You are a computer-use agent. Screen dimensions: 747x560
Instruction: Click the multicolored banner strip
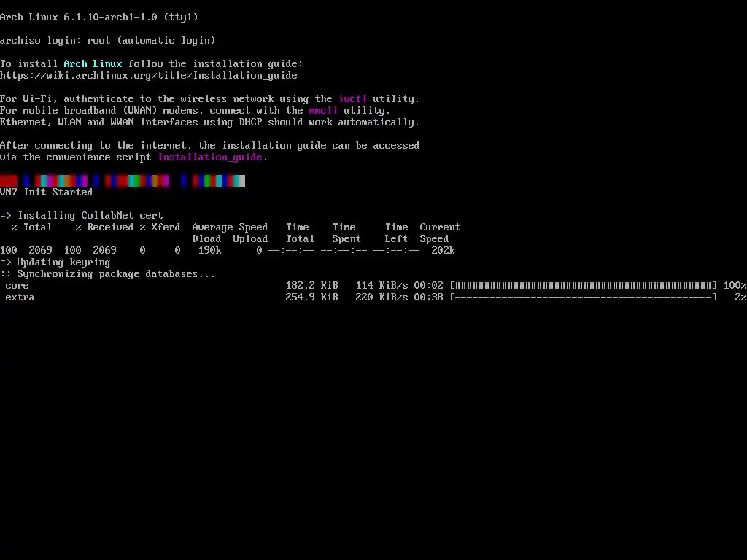[x=123, y=181]
